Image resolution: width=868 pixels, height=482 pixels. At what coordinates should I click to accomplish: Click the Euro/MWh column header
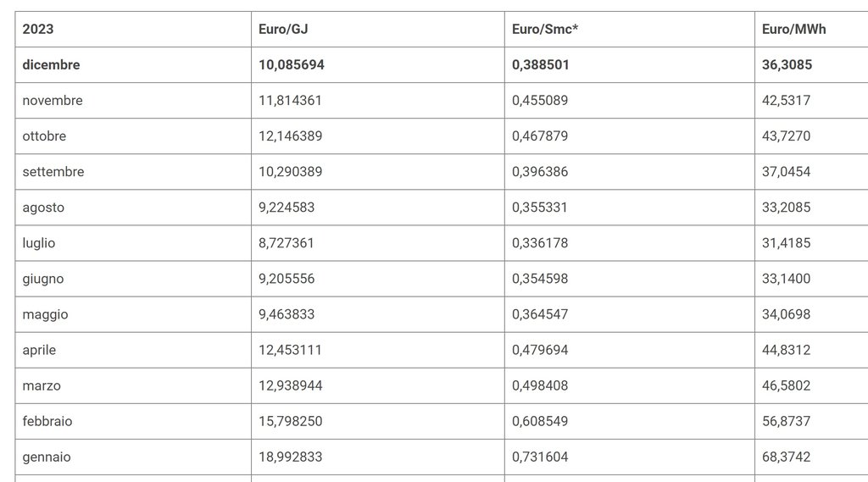[794, 30]
